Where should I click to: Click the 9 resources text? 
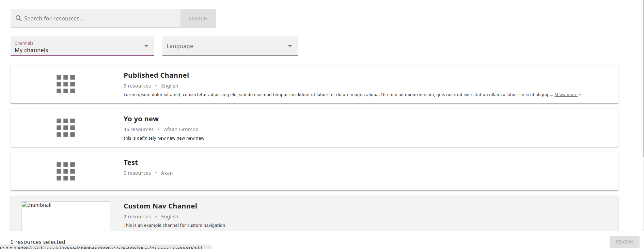137,86
